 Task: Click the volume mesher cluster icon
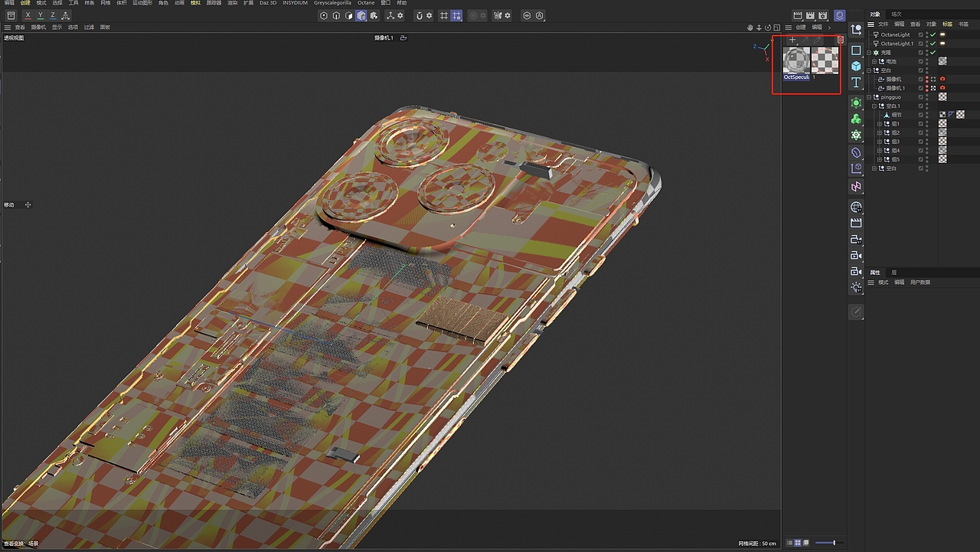(x=856, y=119)
